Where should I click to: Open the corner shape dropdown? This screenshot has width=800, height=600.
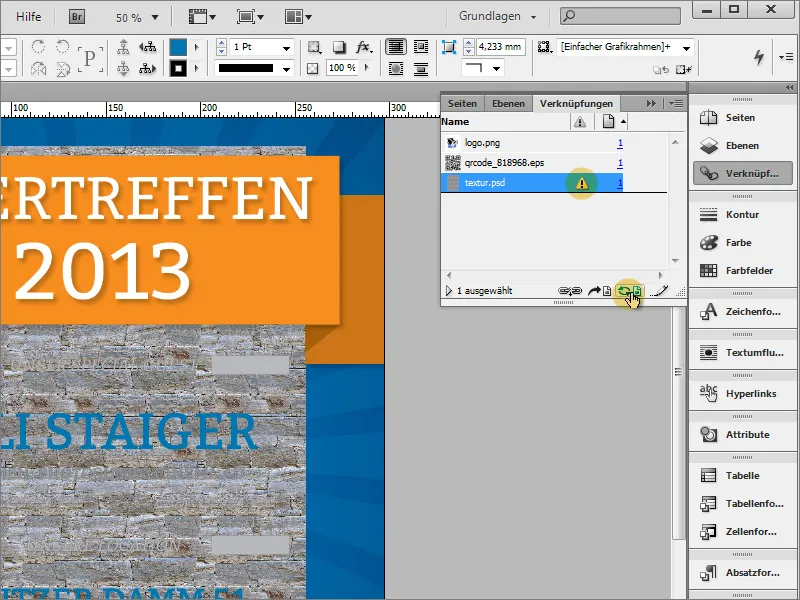(x=496, y=68)
